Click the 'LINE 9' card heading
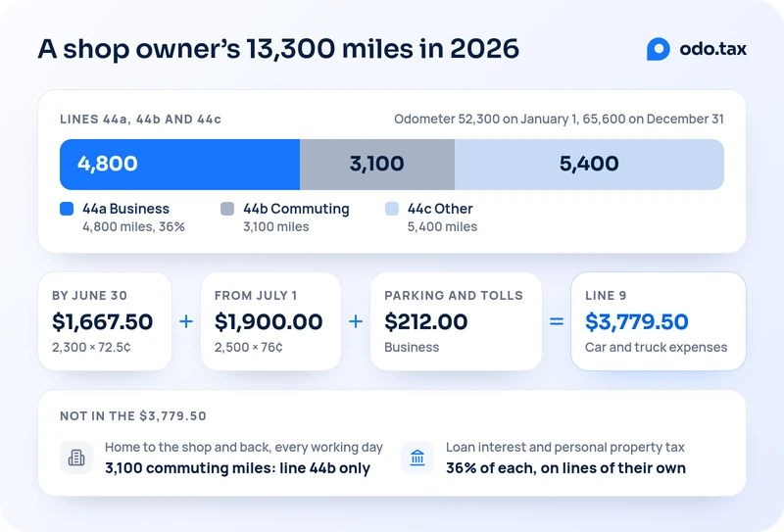Viewport: 784px width, 532px height. 606,296
